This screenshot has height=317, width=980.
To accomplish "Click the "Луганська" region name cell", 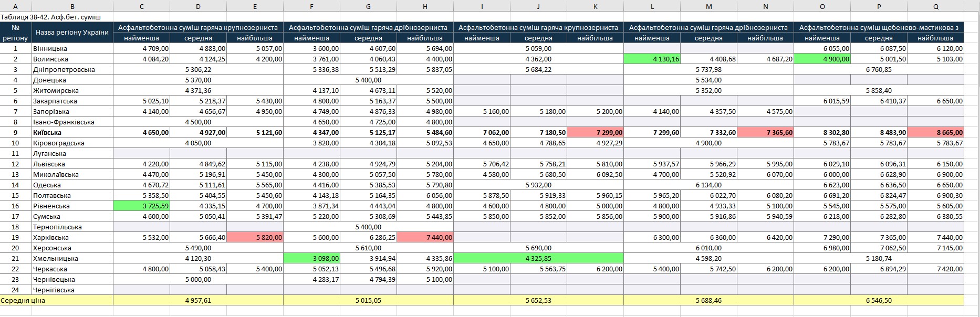I will [x=72, y=154].
